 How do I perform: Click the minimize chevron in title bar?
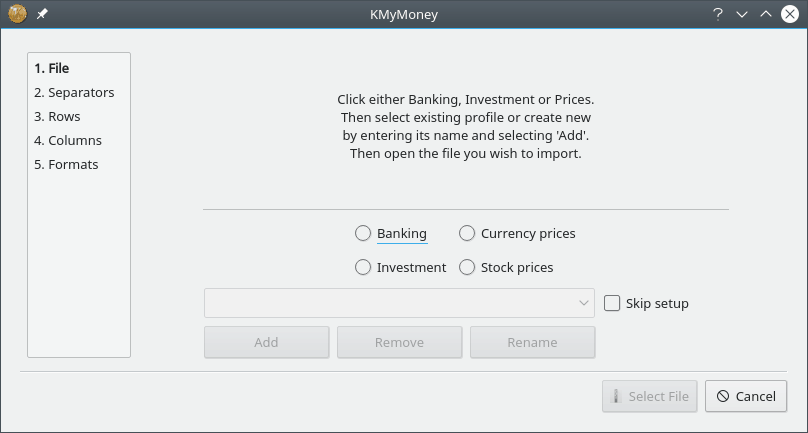click(742, 14)
